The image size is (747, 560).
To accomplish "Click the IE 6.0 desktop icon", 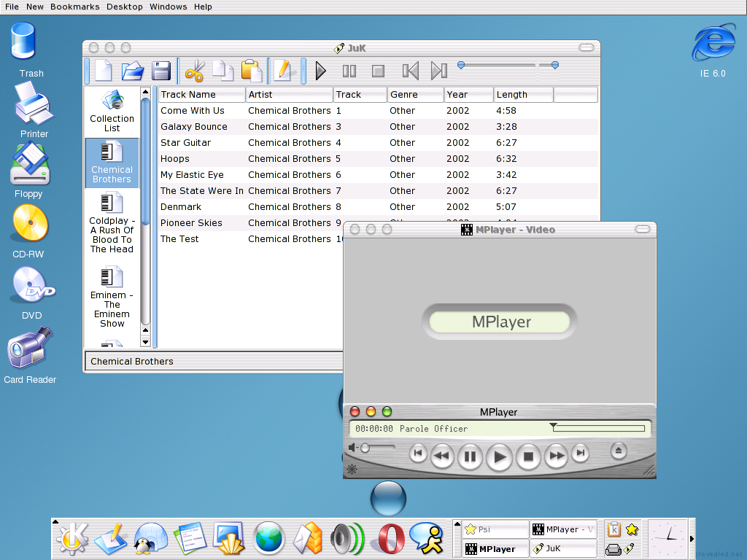I will (x=713, y=44).
